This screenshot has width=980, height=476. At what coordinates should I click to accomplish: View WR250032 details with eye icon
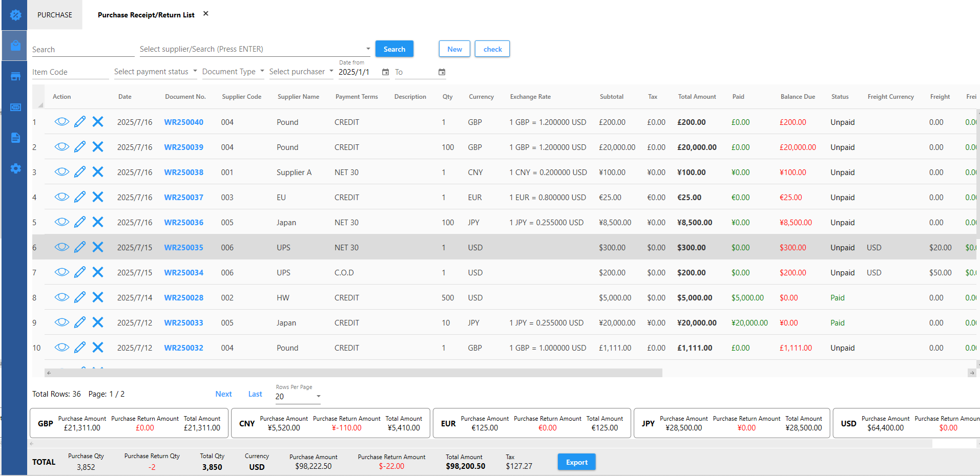(x=61, y=348)
